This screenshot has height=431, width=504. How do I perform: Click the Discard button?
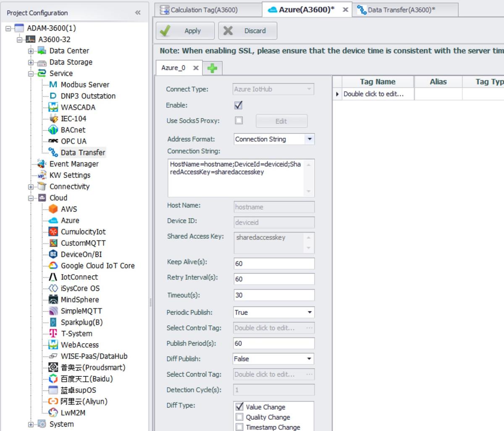pos(248,31)
